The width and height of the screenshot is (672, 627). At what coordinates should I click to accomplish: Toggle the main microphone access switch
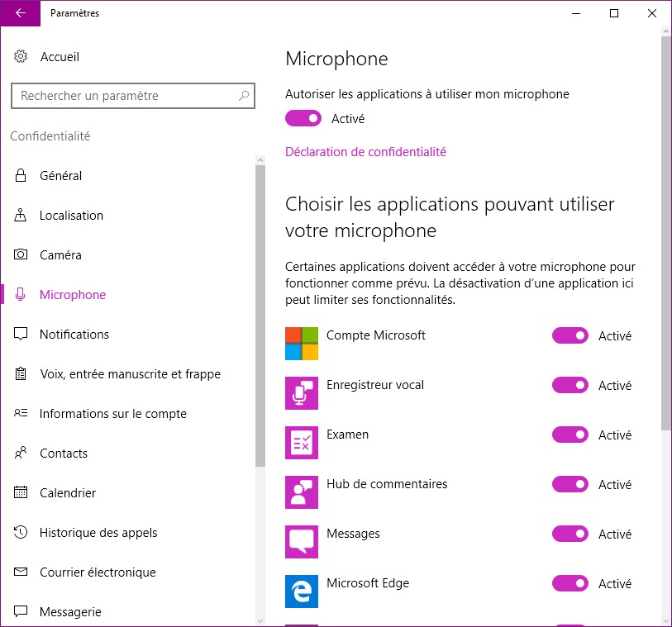(x=303, y=119)
